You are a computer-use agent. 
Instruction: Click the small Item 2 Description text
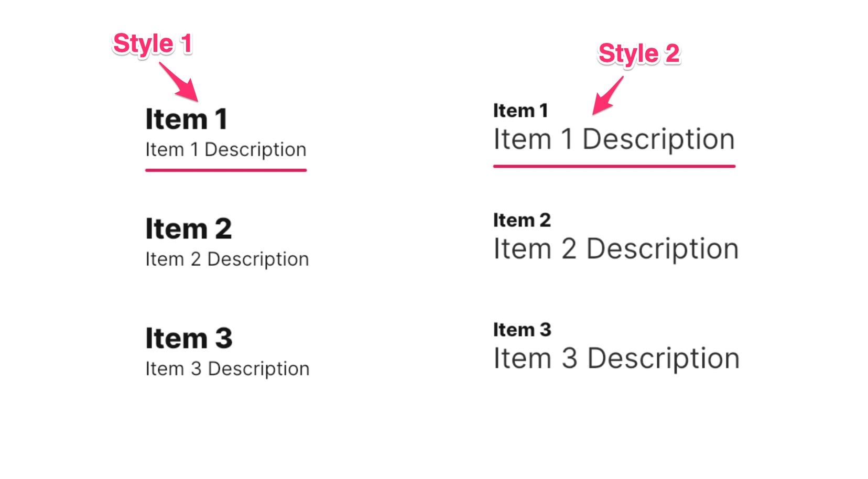coord(227,259)
